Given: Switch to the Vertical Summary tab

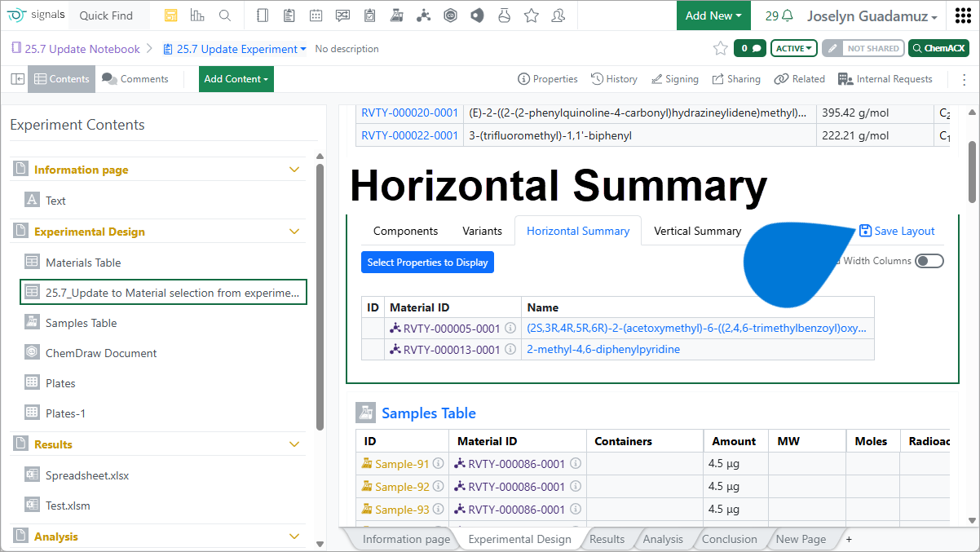Looking at the screenshot, I should [x=697, y=231].
